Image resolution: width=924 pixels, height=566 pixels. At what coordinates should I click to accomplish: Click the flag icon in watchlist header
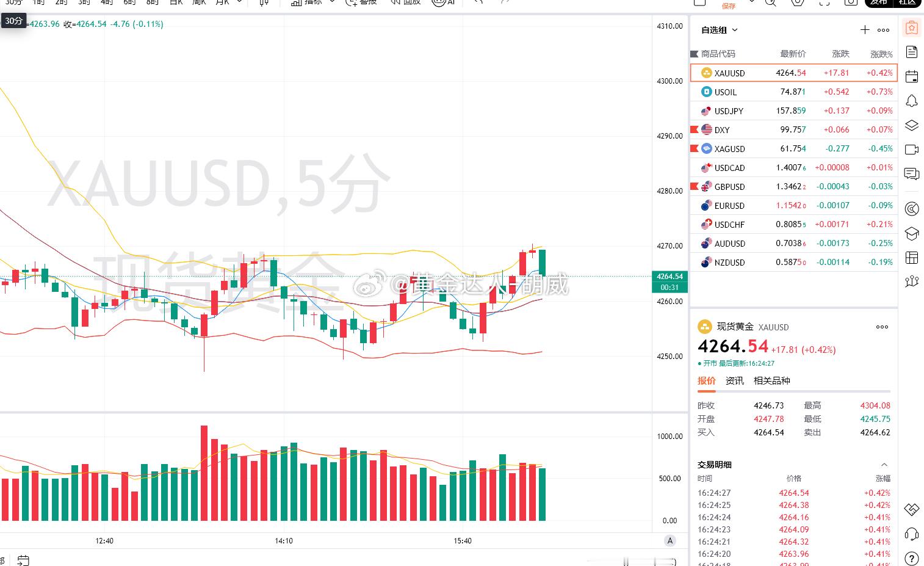tap(694, 54)
